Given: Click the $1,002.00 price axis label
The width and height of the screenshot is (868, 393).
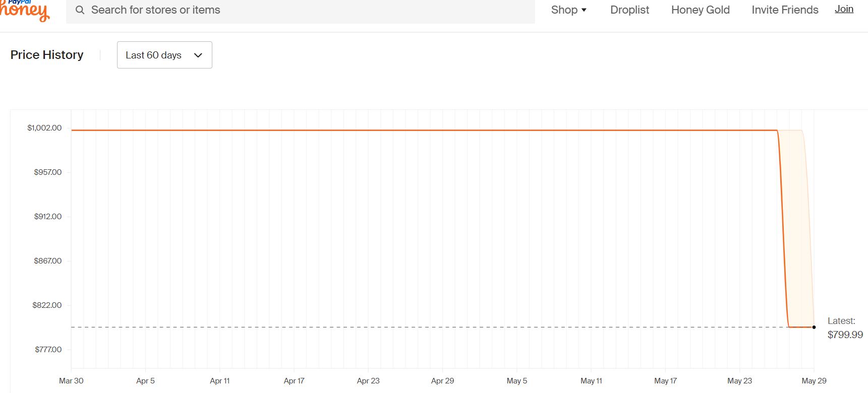Looking at the screenshot, I should [44, 128].
